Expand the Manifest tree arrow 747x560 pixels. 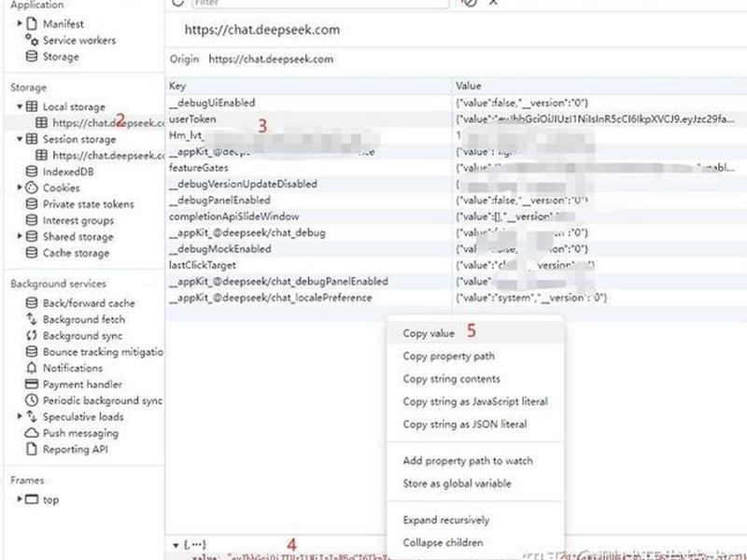point(20,22)
